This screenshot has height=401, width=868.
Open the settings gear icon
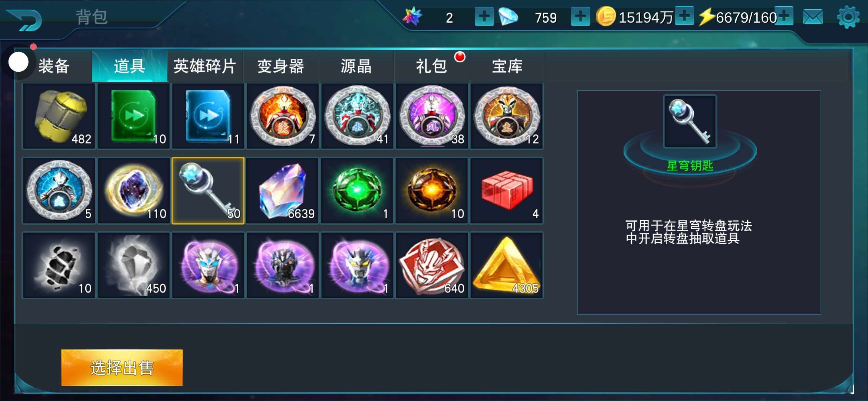(848, 17)
